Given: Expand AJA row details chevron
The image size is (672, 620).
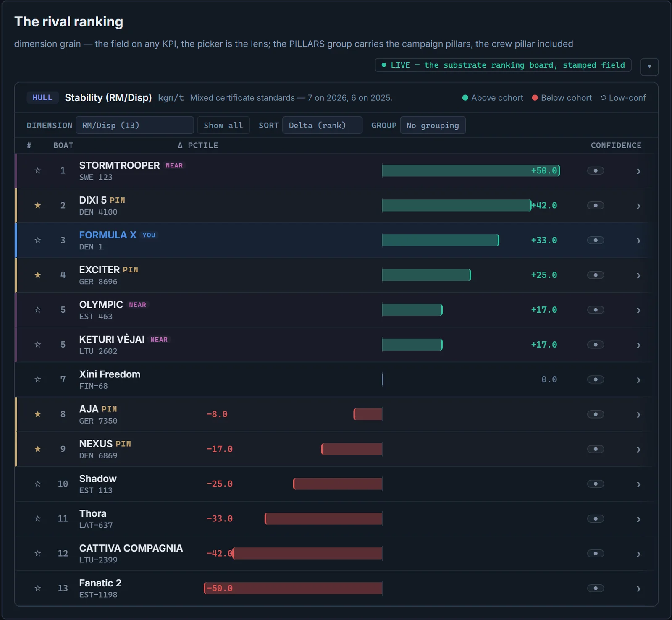Looking at the screenshot, I should (638, 415).
